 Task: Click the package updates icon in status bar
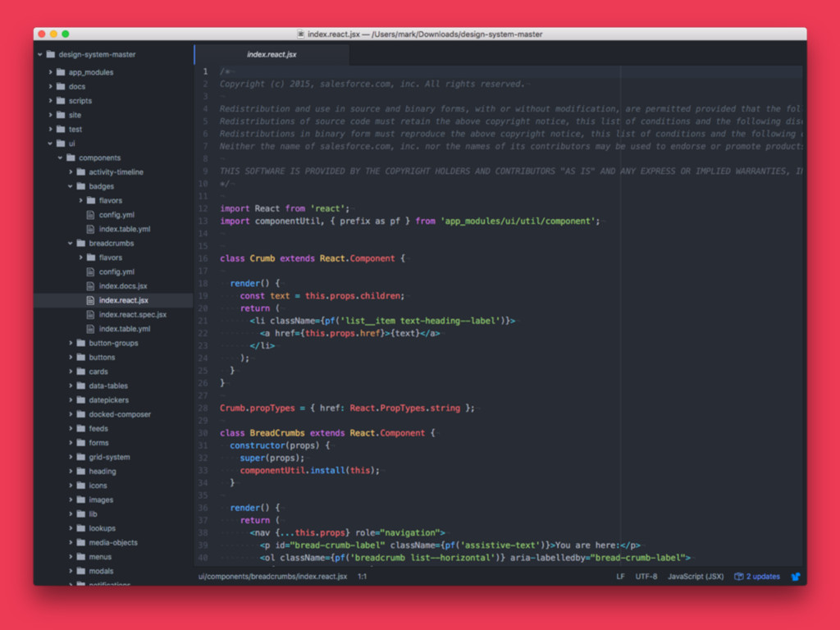[x=739, y=577]
